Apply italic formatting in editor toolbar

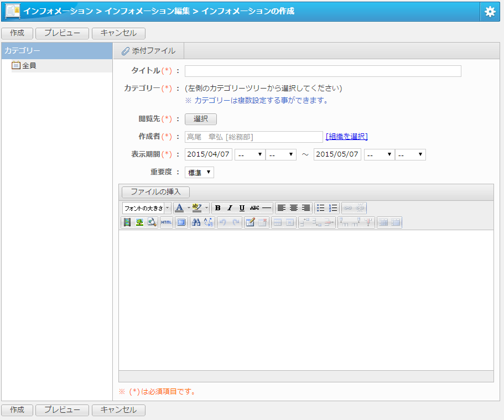tap(230, 208)
